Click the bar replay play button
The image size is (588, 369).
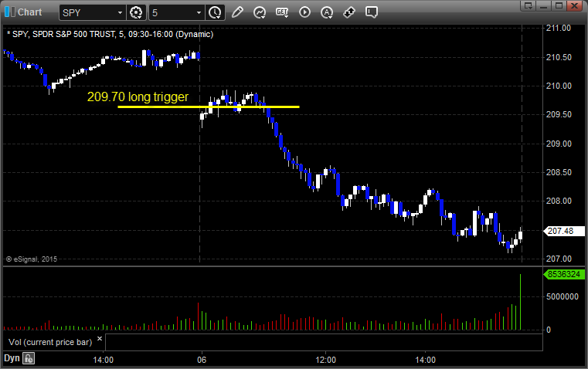(304, 12)
